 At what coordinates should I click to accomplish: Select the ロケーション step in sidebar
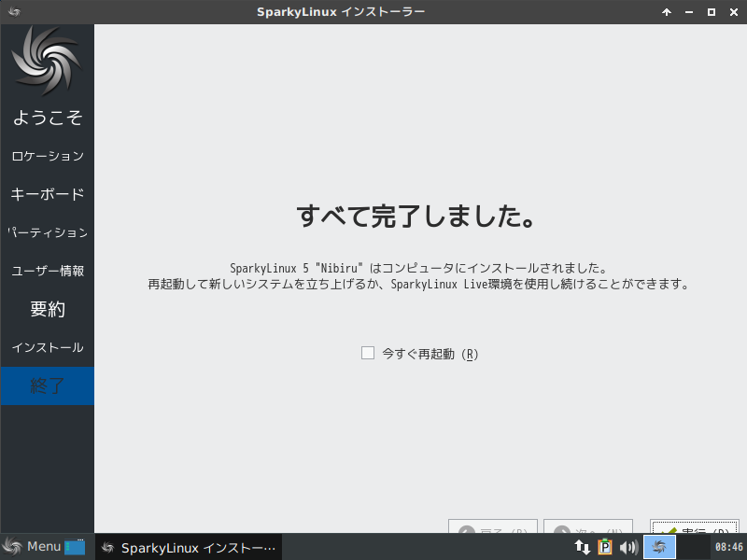[x=48, y=156]
